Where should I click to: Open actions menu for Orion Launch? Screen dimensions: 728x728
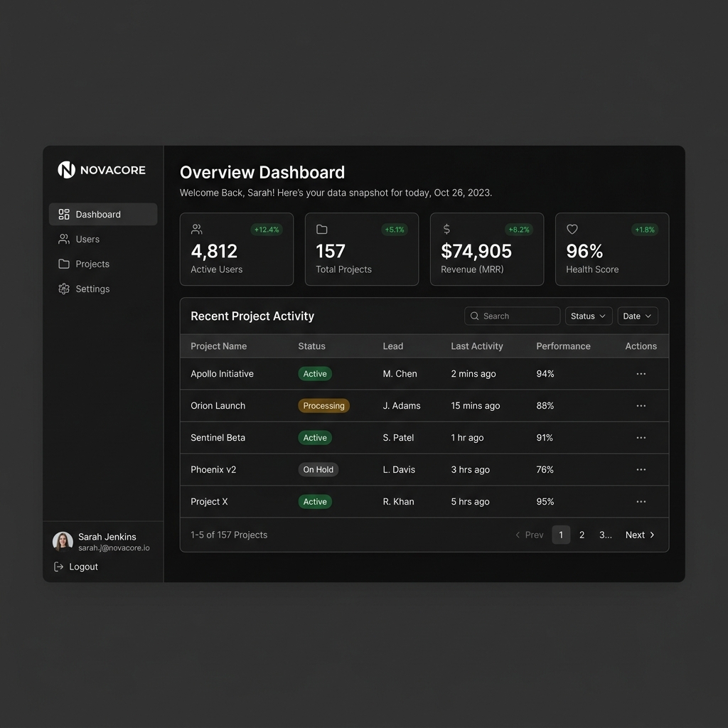(x=641, y=406)
